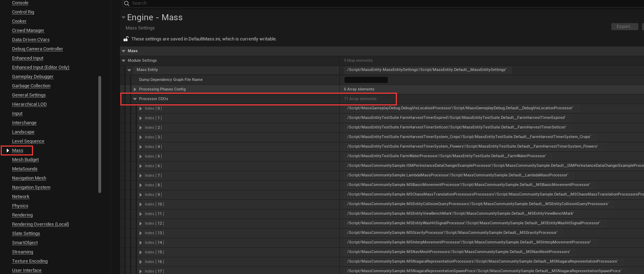Expand Index [ 0 ] array element
The image size is (644, 274).
pos(141,109)
